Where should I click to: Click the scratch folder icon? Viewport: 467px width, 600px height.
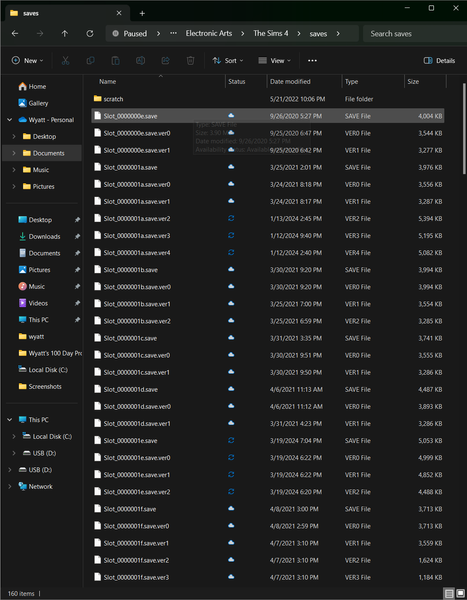[x=98, y=99]
